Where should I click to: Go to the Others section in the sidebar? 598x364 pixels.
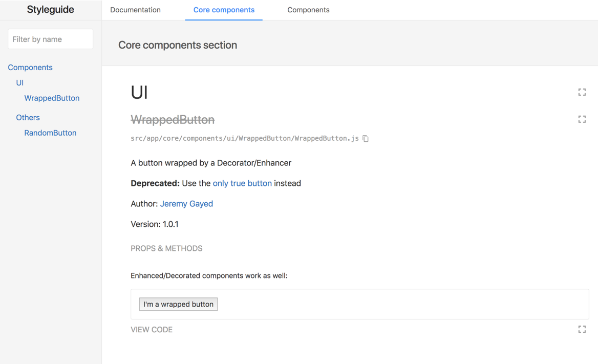28,117
